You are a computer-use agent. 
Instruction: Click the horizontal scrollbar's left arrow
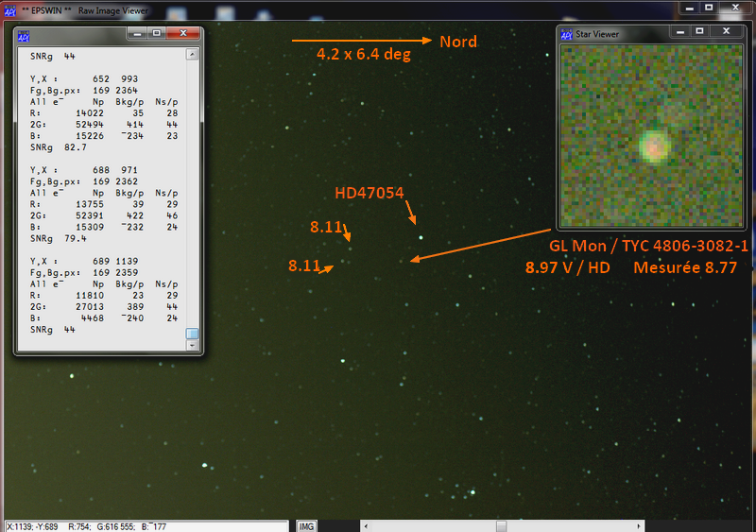pyautogui.click(x=367, y=525)
